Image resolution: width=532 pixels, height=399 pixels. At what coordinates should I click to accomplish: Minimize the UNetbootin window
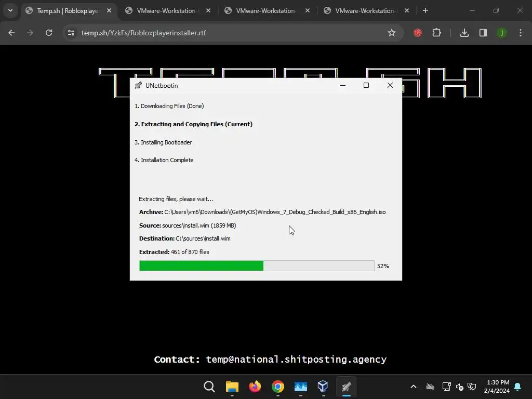point(343,85)
